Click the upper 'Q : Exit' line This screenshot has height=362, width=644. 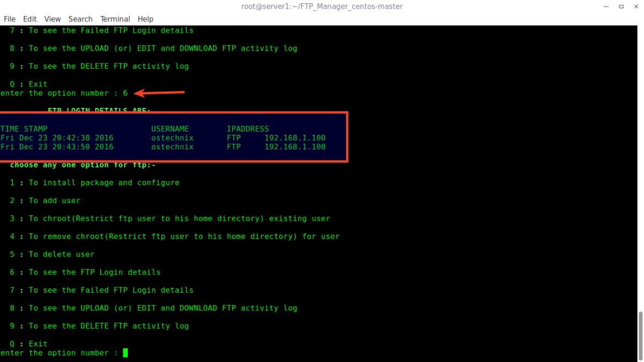tap(28, 84)
